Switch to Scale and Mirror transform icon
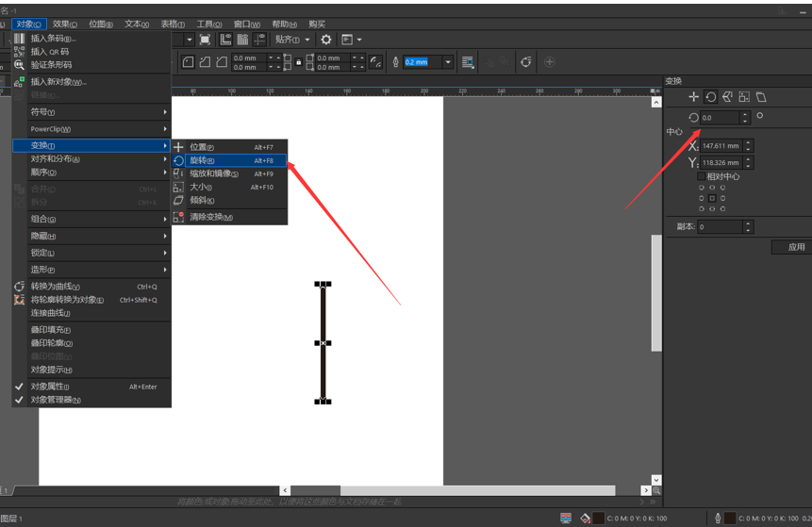Screen dimensions: 812x527 pos(727,97)
